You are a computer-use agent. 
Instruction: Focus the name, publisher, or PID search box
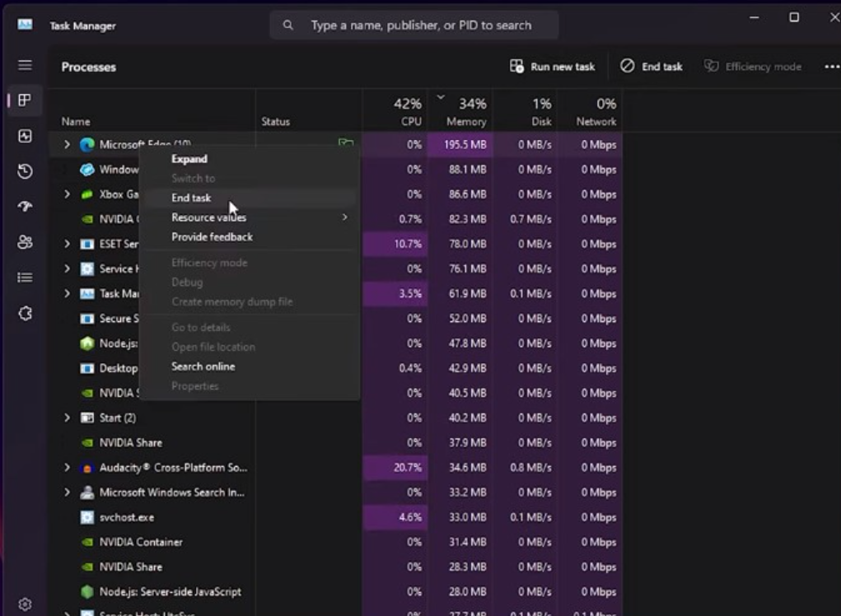414,26
